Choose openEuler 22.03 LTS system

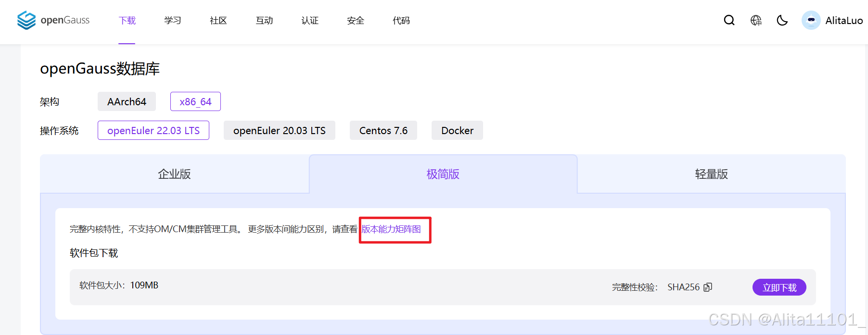pyautogui.click(x=153, y=130)
